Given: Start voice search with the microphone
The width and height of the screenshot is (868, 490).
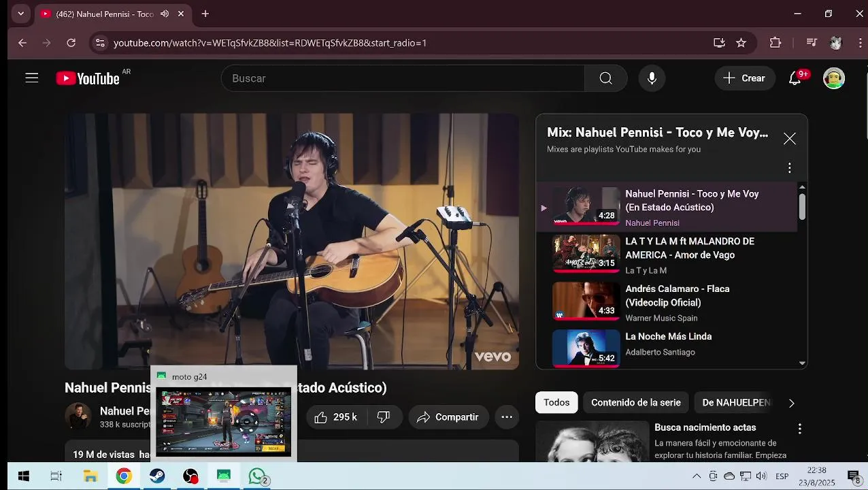Looking at the screenshot, I should click(652, 78).
